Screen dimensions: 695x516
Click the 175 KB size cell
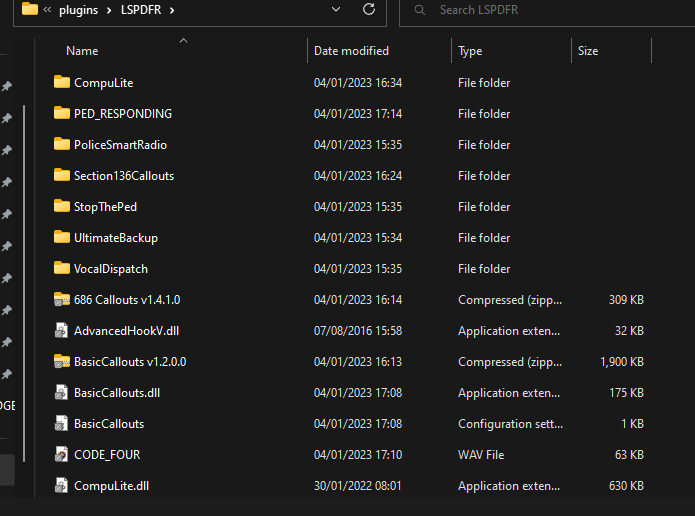pos(626,393)
